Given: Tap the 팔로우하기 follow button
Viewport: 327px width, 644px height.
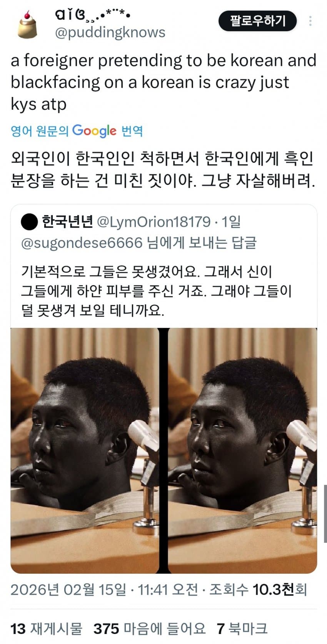Looking at the screenshot, I should (x=258, y=21).
